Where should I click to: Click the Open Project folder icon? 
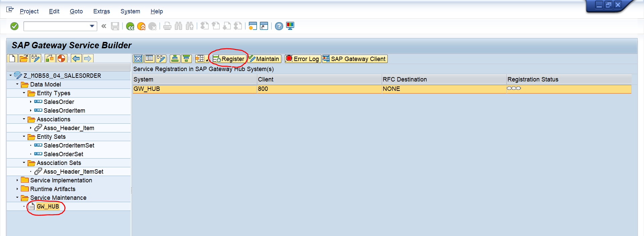point(23,59)
